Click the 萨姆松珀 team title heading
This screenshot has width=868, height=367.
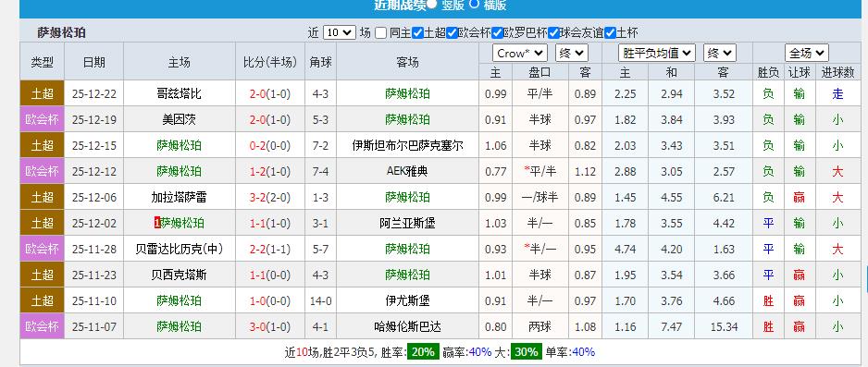point(61,32)
